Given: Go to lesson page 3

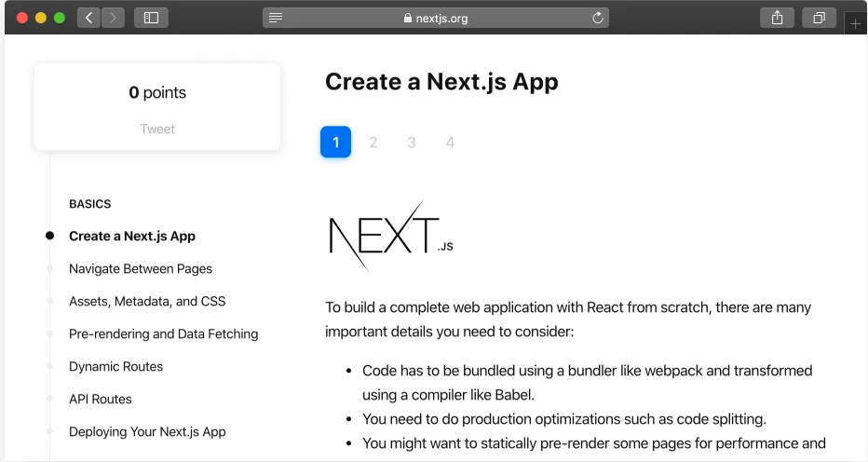Looking at the screenshot, I should click(x=412, y=143).
